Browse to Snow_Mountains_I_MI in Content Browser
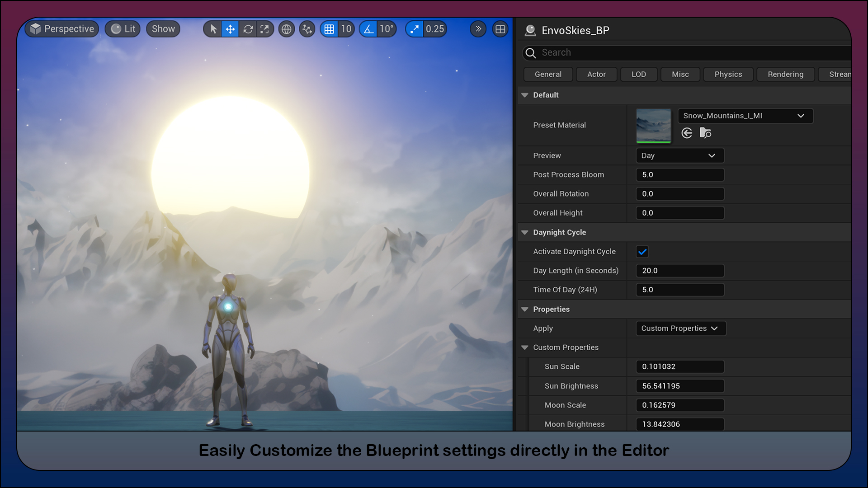 pyautogui.click(x=706, y=133)
